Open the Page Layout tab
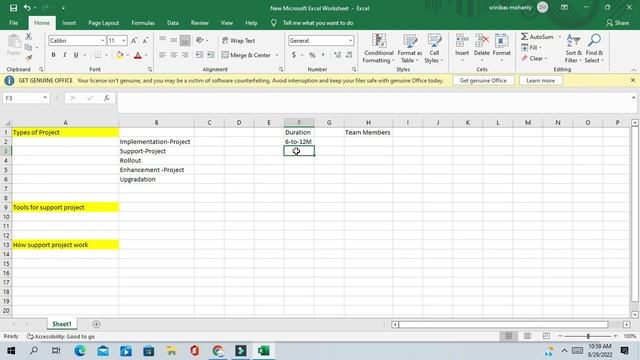Viewport: 640px width, 360px height. [x=104, y=23]
